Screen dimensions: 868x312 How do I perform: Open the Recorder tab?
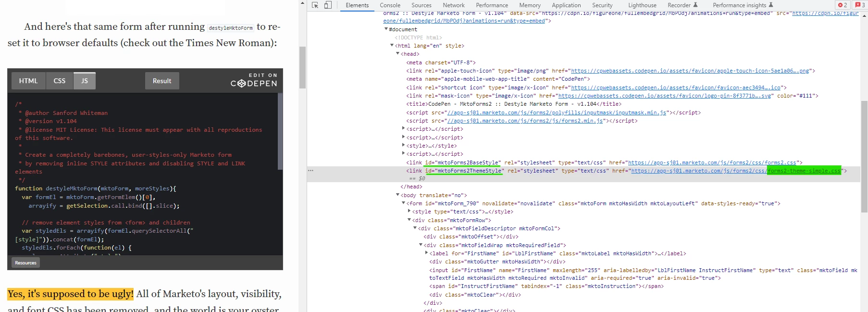679,5
